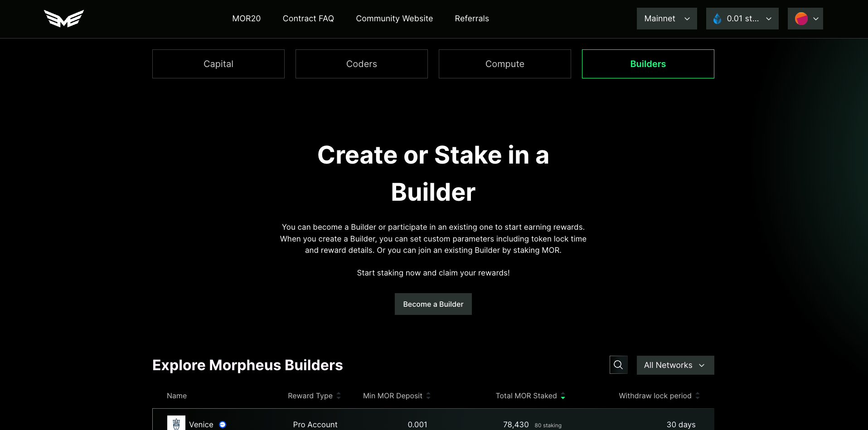The width and height of the screenshot is (868, 430).
Task: Go to Community Website
Action: [x=394, y=19]
